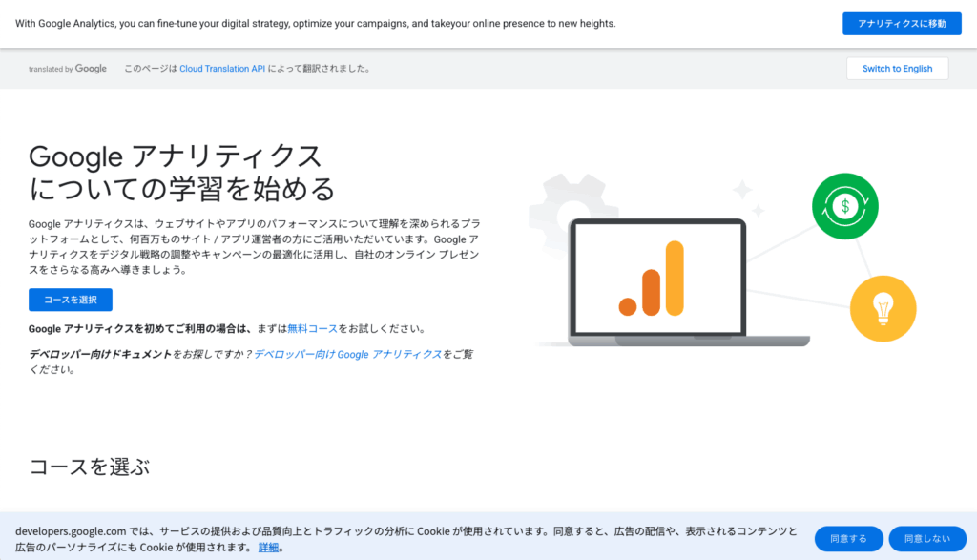This screenshot has width=977, height=560.
Task: Click the yellow lightbulb icon
Action: pos(883,308)
